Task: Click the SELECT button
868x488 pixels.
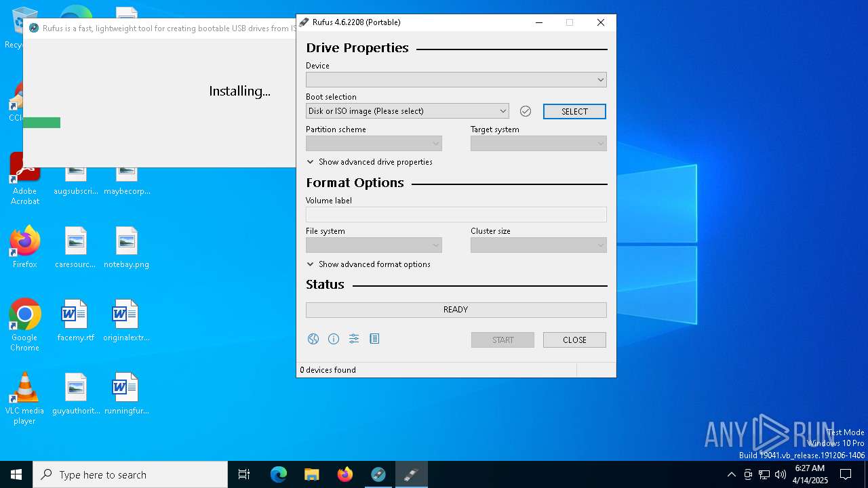Action: [574, 111]
